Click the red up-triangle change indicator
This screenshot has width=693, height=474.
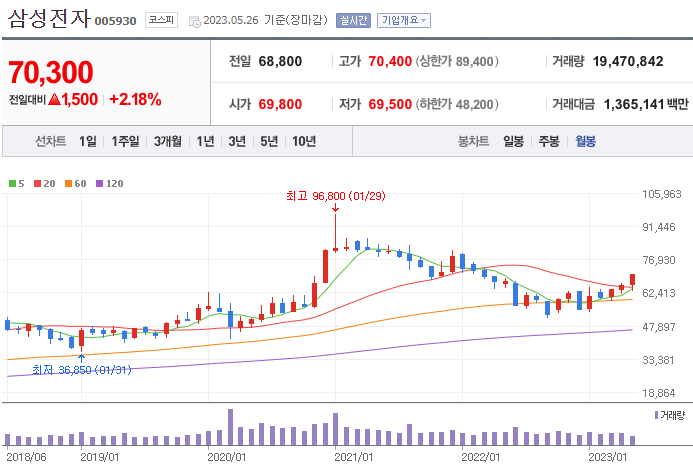(54, 99)
